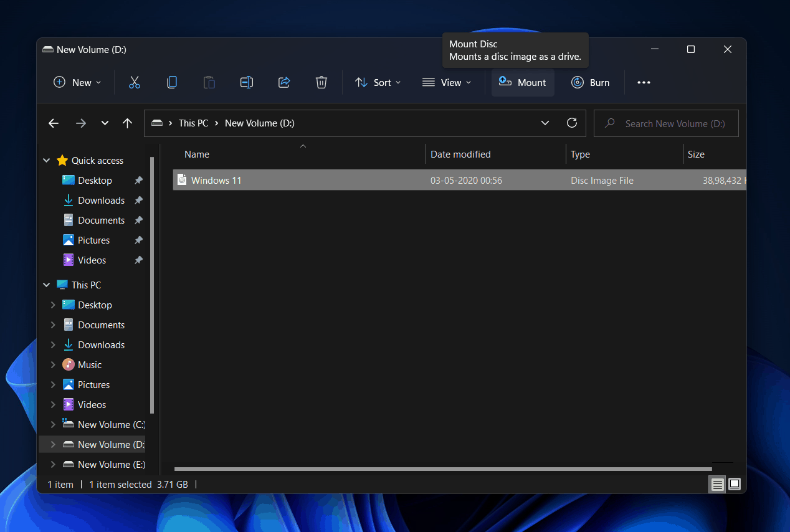Click the Delete trash icon
Image resolution: width=790 pixels, height=532 pixels.
(x=321, y=82)
